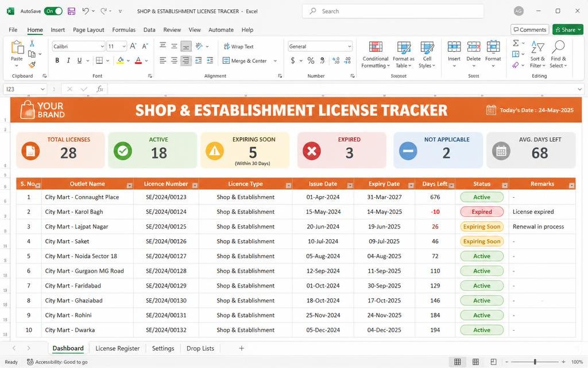Open the Licence Type column filter
The height and width of the screenshot is (368, 588).
tap(288, 186)
